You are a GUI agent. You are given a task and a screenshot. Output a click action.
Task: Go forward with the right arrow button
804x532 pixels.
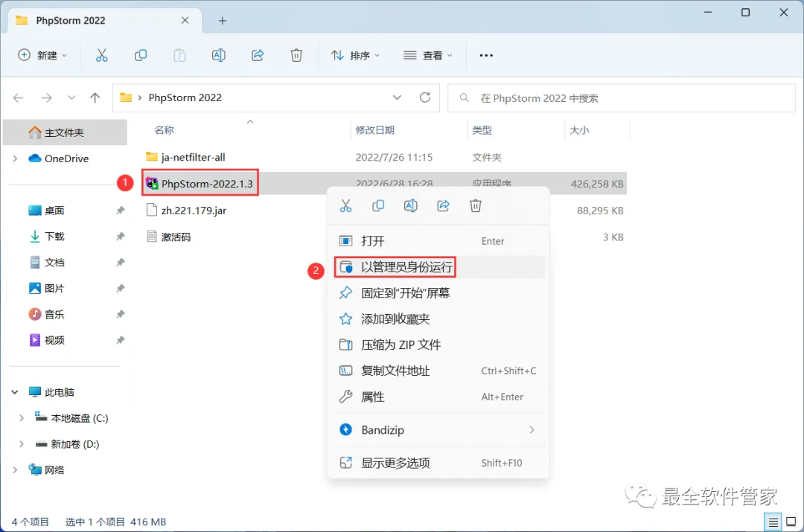pyautogui.click(x=47, y=97)
